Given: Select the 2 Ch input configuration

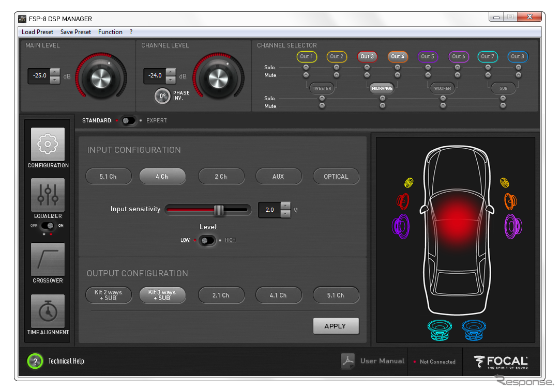Looking at the screenshot, I should click(x=221, y=177).
